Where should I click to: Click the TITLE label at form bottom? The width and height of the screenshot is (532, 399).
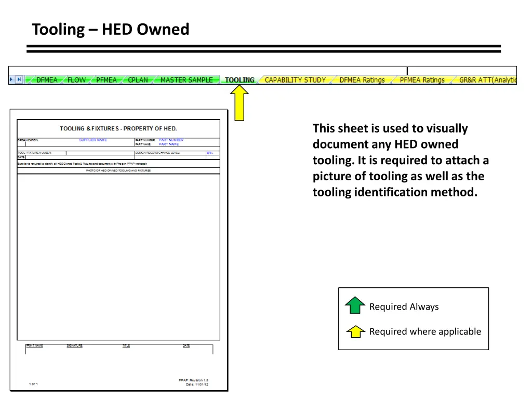[x=126, y=345]
